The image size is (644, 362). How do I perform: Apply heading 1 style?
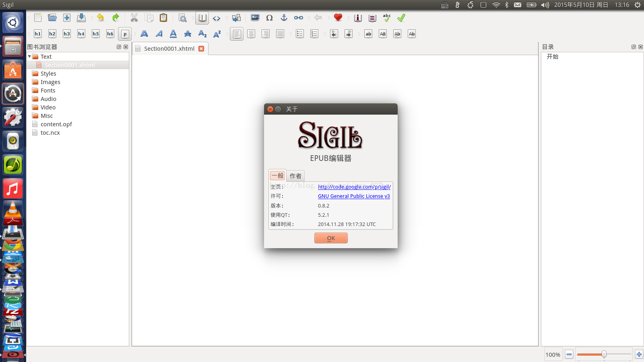38,34
